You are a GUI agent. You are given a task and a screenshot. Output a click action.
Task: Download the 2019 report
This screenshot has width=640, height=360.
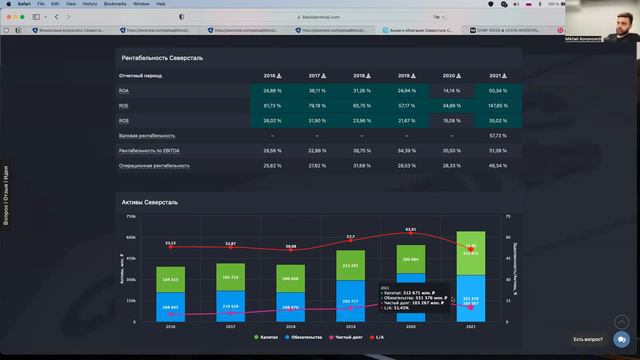(x=413, y=76)
